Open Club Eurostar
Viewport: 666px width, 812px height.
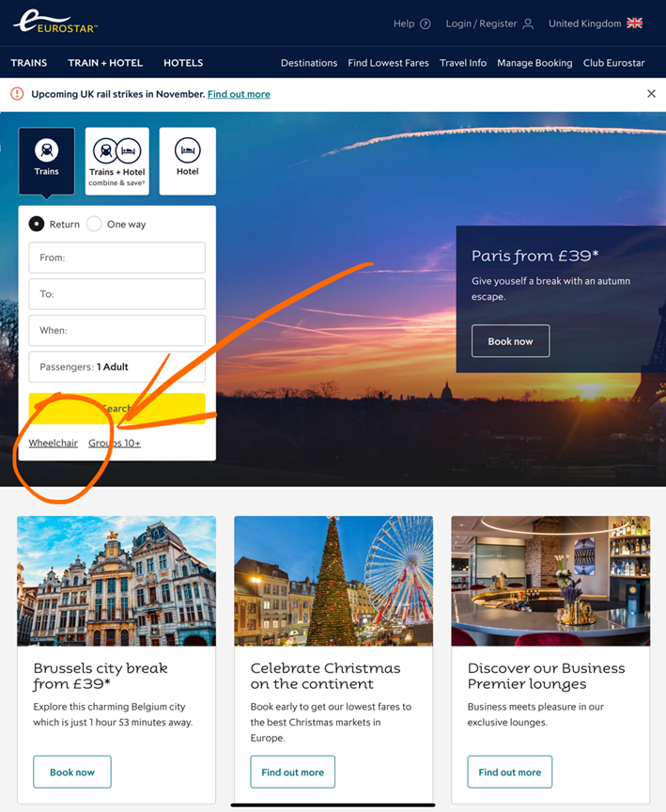[x=613, y=63]
